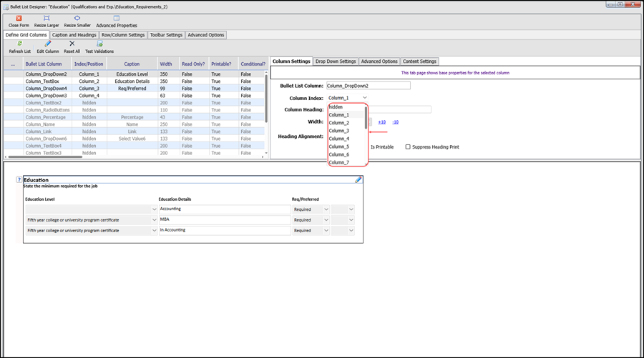Open the last dropdown in the MBA row
Viewport: 644px width, 358px height.
[x=351, y=220]
